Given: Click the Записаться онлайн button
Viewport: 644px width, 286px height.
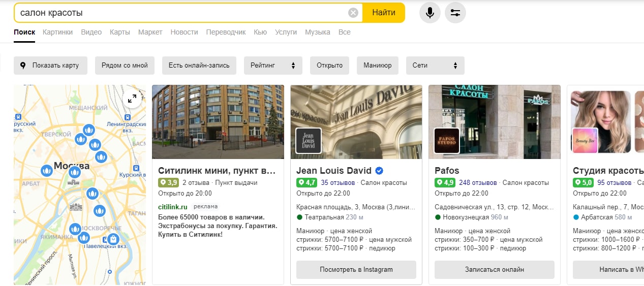Looking at the screenshot, I should click(495, 269).
